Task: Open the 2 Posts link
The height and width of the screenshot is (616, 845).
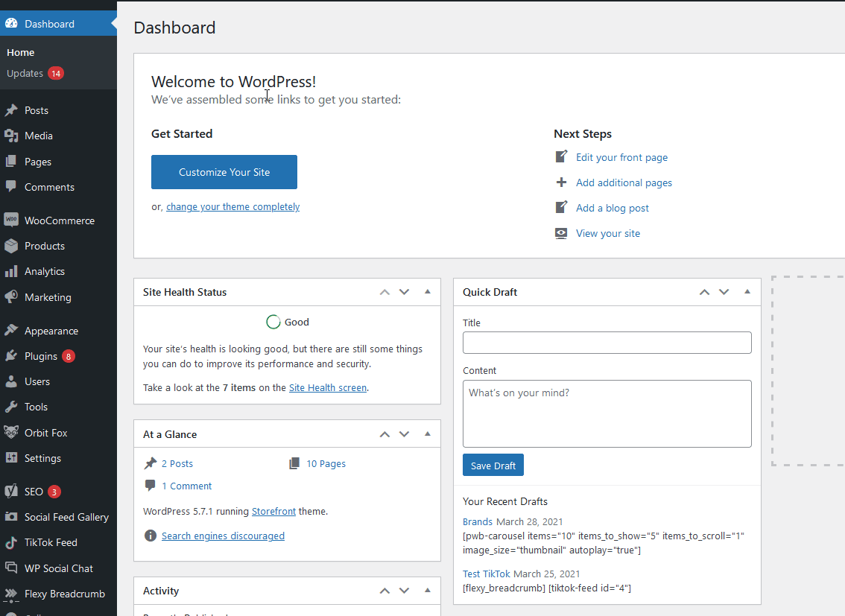Action: [177, 463]
